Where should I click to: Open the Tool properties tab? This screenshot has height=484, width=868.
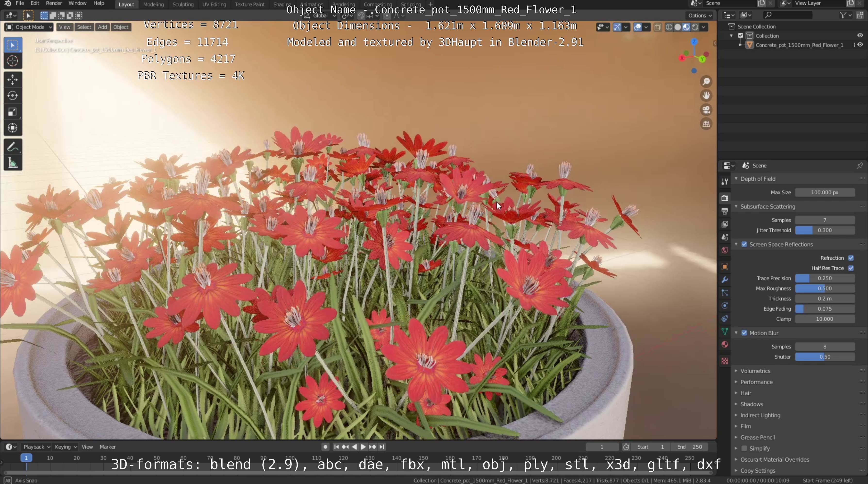coord(725,182)
